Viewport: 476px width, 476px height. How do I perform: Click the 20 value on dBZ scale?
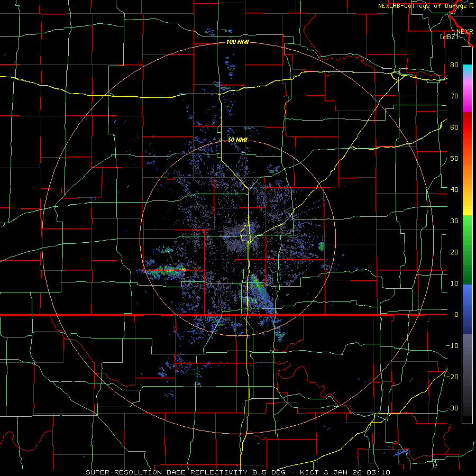click(454, 252)
